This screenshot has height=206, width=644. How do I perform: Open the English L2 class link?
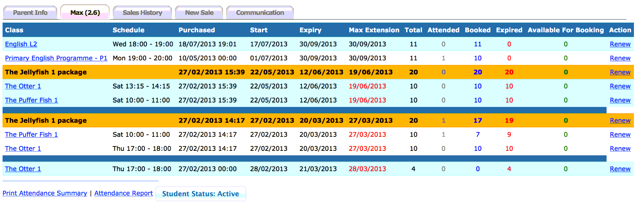(x=21, y=44)
